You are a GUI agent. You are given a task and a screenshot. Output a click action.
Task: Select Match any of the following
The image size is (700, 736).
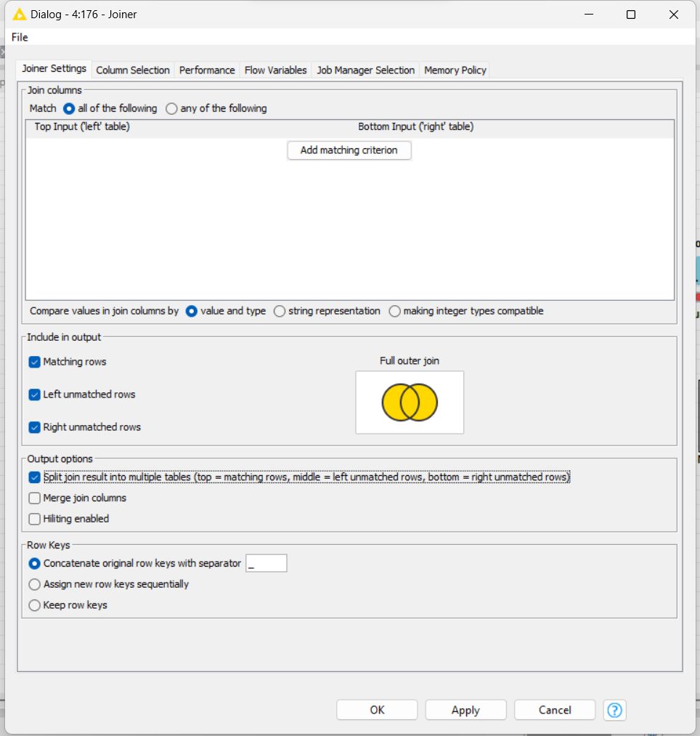click(x=171, y=108)
